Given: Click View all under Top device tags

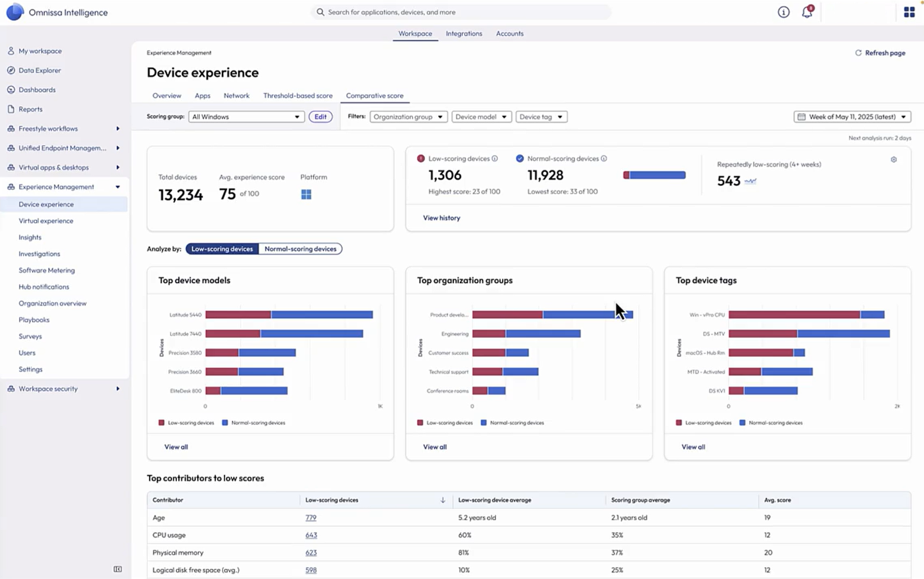Looking at the screenshot, I should tap(693, 447).
